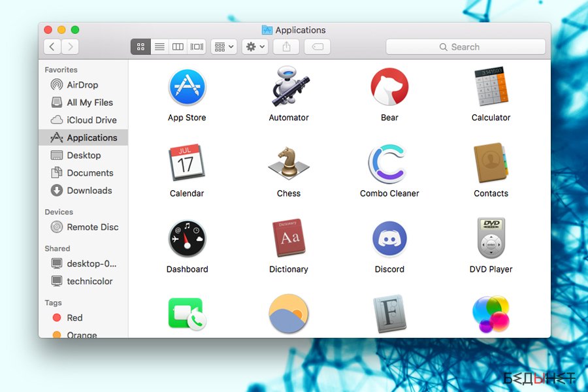The height and width of the screenshot is (392, 588).
Task: Open the Game Center colorful bubbles icon
Action: click(491, 314)
